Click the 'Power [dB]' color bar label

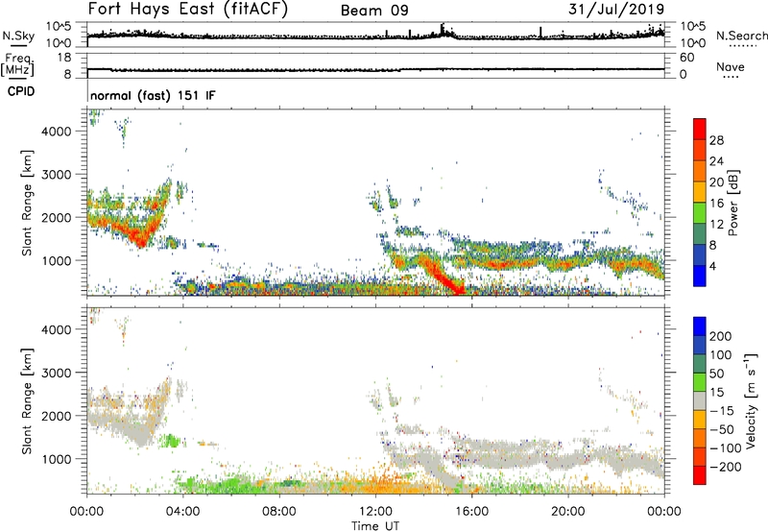click(x=732, y=203)
